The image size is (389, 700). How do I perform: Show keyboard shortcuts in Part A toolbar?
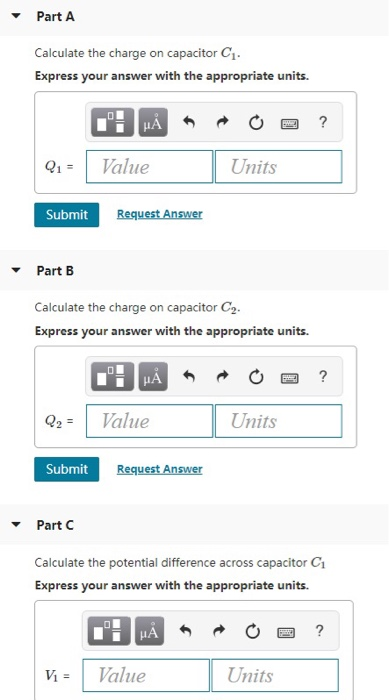click(x=289, y=123)
